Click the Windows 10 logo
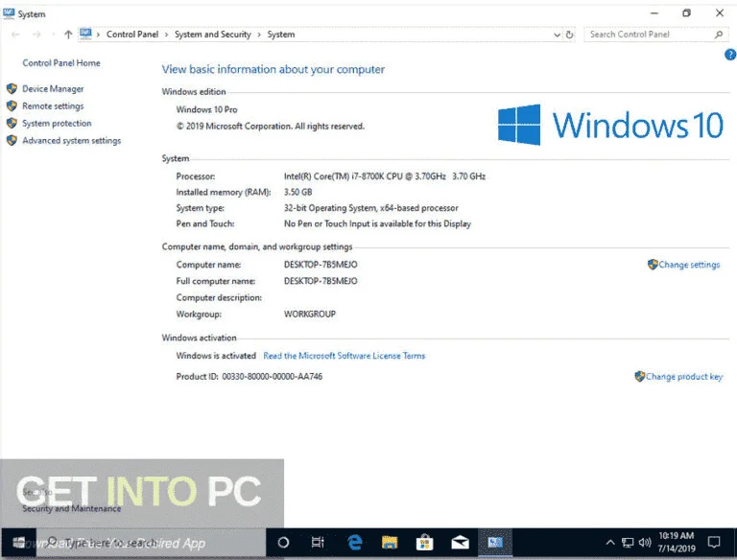The width and height of the screenshot is (737, 560). point(610,125)
